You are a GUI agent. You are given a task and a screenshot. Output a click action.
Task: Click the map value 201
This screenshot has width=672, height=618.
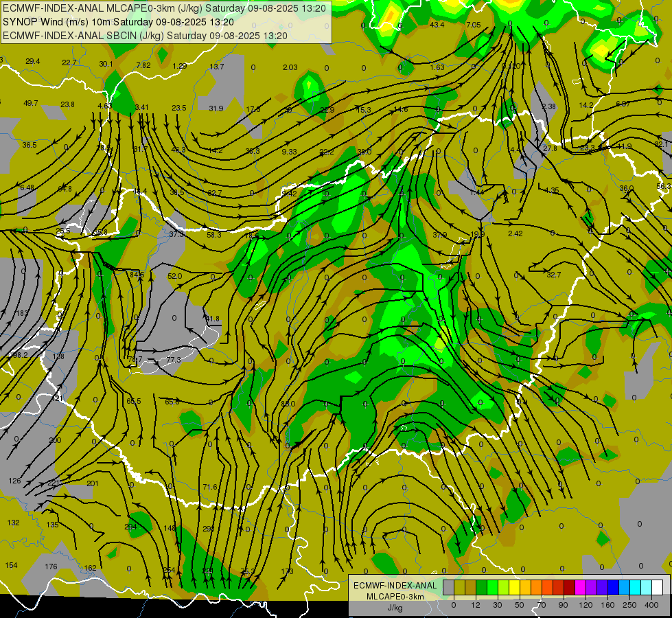(92, 483)
